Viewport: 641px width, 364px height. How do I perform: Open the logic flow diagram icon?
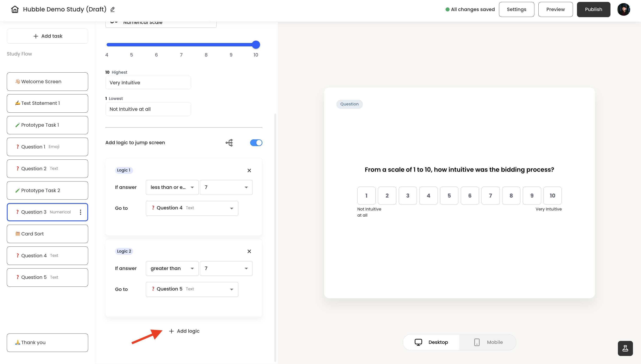click(229, 143)
